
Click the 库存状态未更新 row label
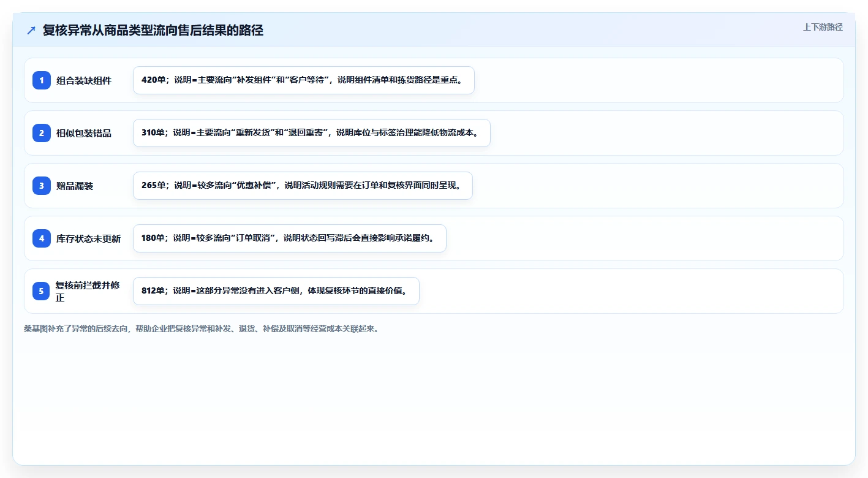(88, 238)
